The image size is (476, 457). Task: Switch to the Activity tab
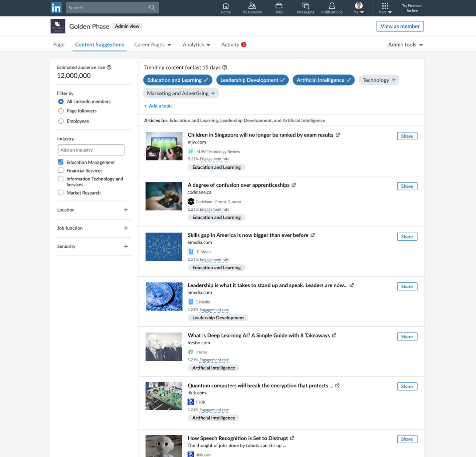point(230,44)
